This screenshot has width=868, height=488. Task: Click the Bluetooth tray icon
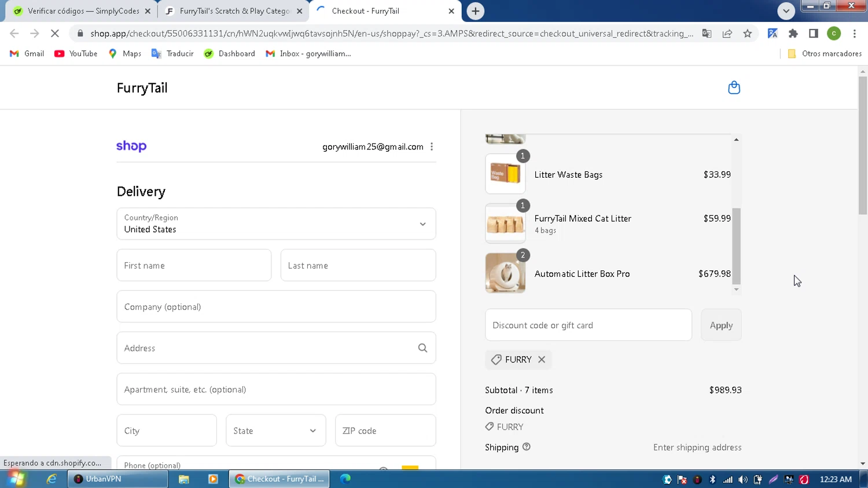pos(712,479)
